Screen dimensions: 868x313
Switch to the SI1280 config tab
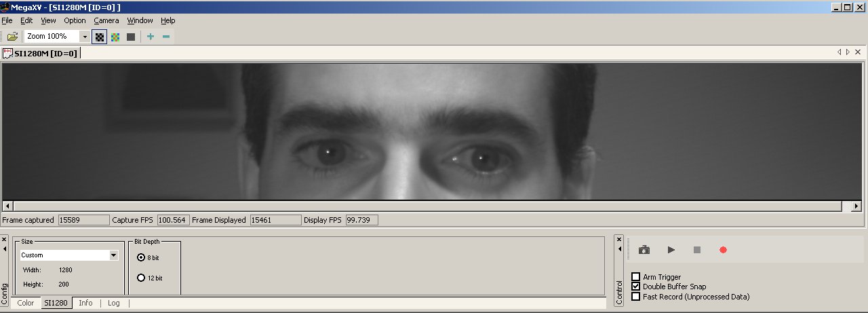(x=56, y=303)
